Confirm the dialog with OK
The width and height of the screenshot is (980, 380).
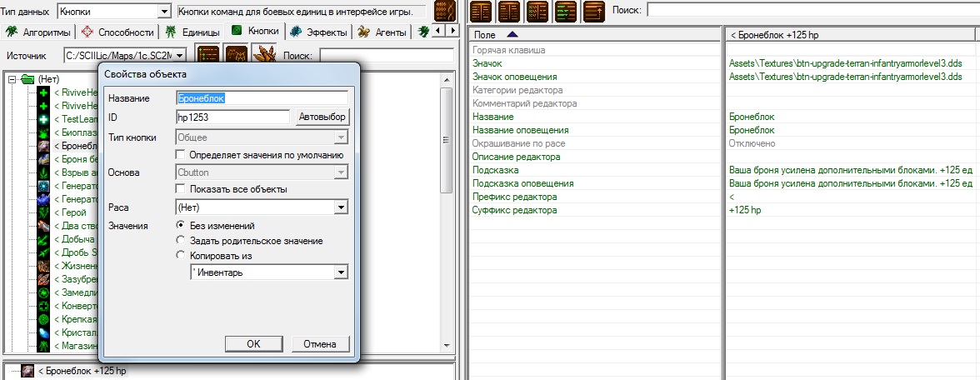point(253,343)
